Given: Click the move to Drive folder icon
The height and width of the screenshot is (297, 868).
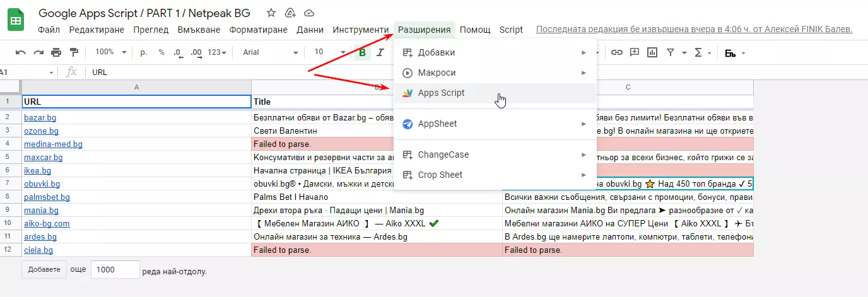Looking at the screenshot, I should tap(290, 13).
